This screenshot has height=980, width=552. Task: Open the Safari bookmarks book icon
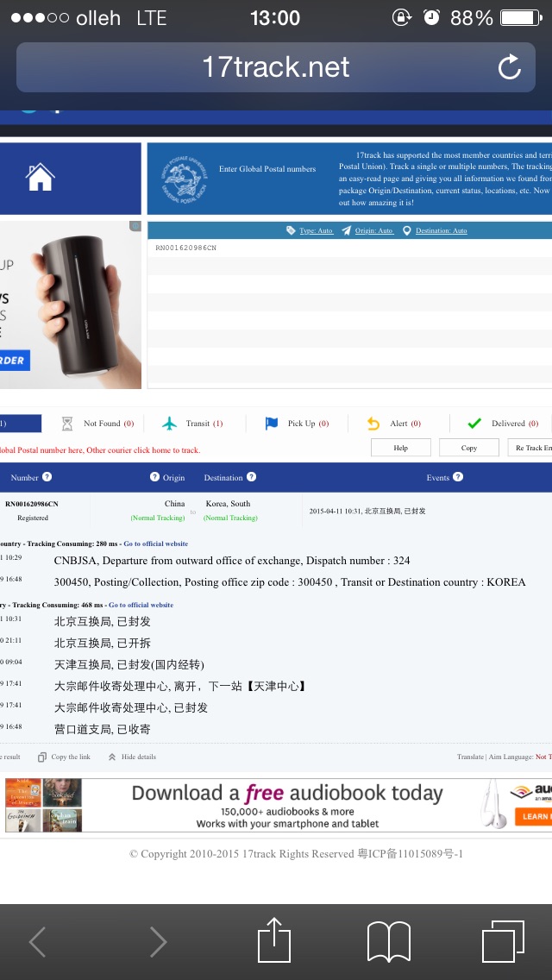(388, 941)
